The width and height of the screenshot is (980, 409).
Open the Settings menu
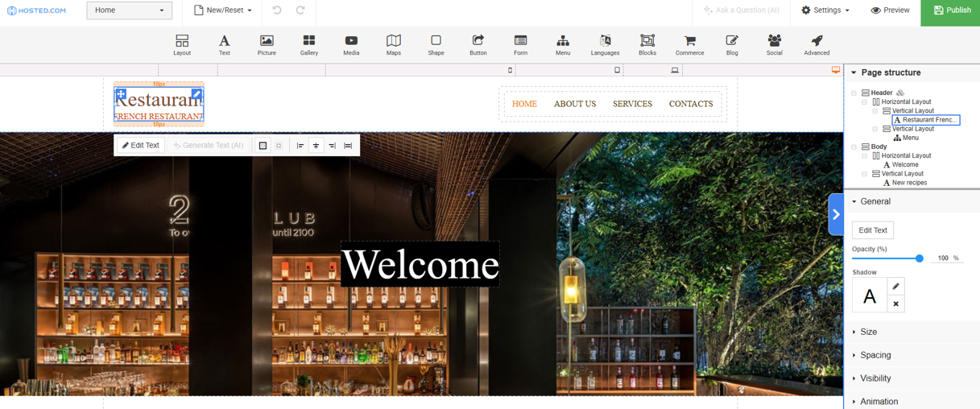point(825,10)
